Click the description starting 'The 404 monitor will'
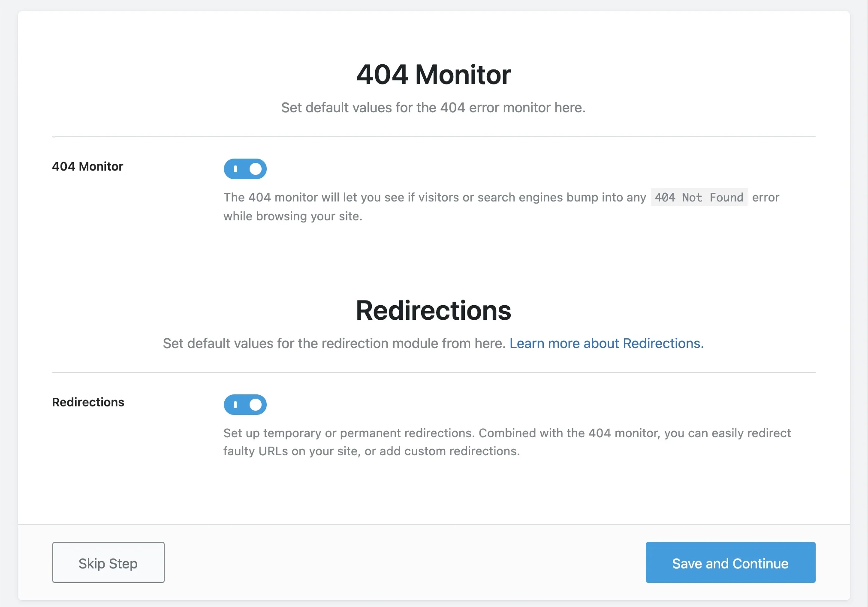The width and height of the screenshot is (868, 607). 501,207
